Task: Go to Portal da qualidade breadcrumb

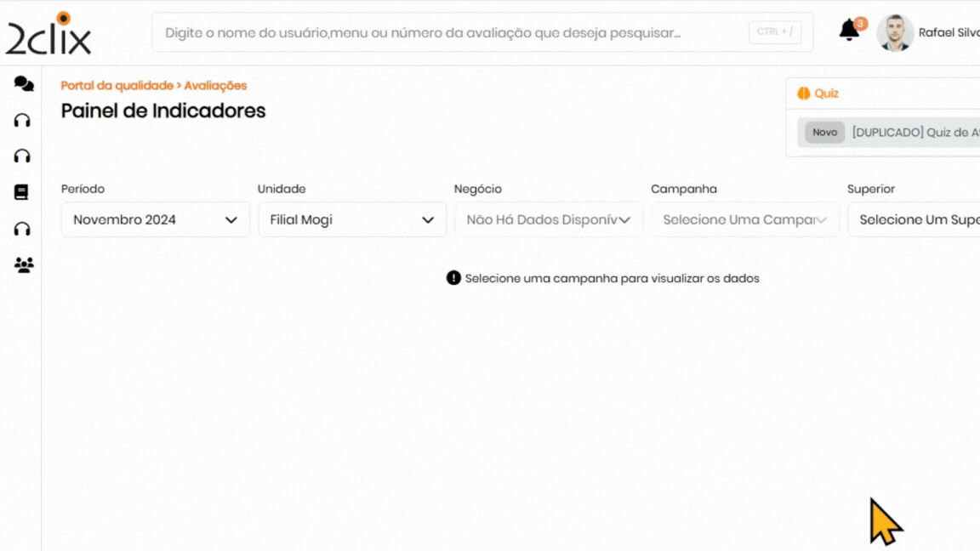Action: [x=117, y=86]
